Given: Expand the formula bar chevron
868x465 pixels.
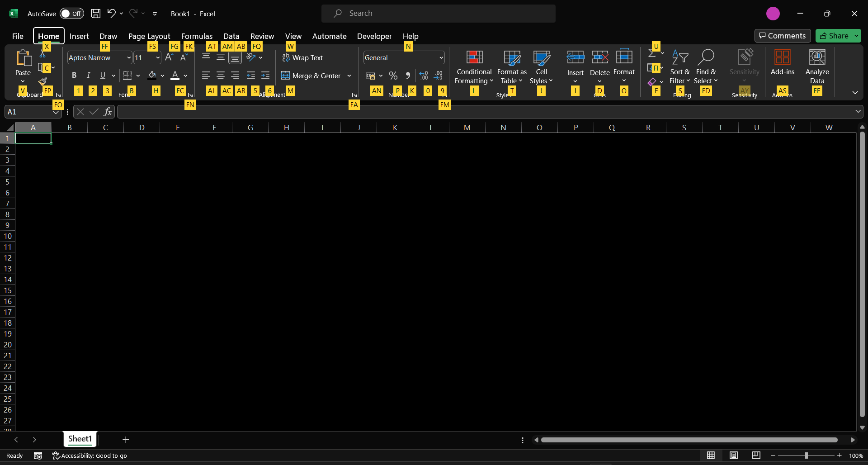Looking at the screenshot, I should pyautogui.click(x=858, y=112).
